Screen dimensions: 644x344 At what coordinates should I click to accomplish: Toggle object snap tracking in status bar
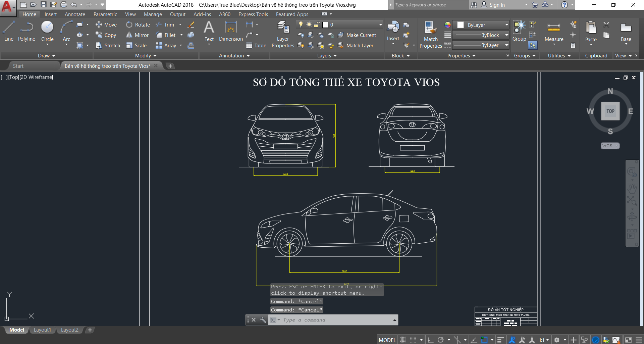474,340
